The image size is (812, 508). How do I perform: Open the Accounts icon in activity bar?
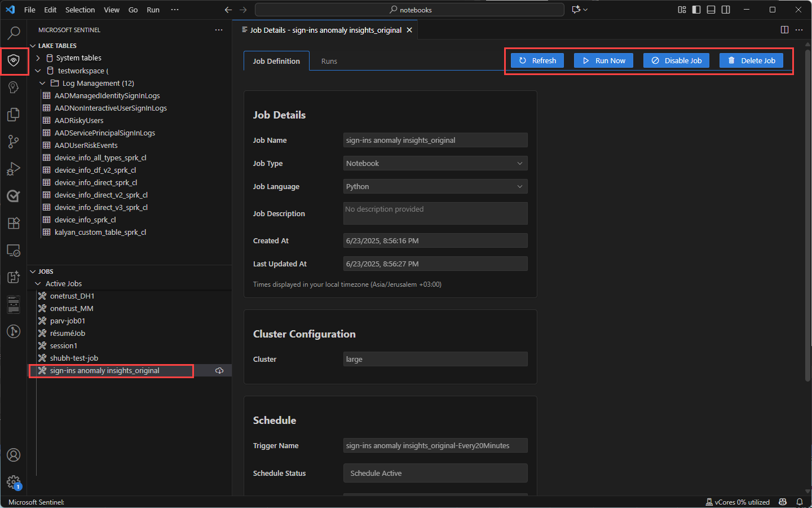point(14,455)
